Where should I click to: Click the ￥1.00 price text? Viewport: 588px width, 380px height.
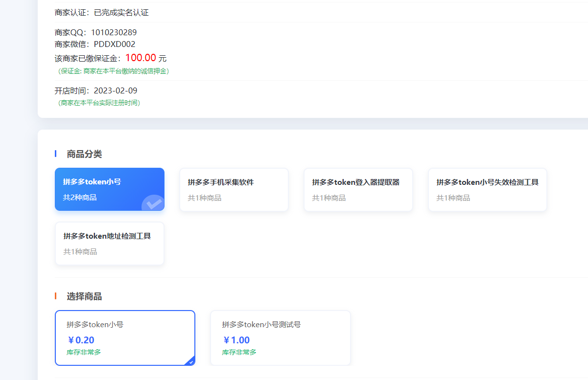pos(236,340)
